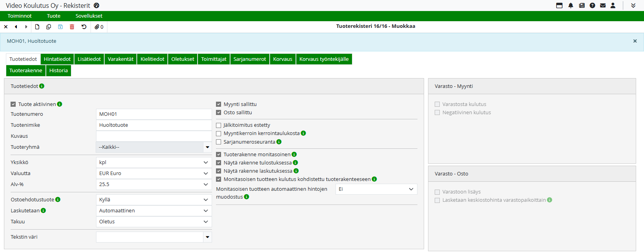Click the copy record icon
The height and width of the screenshot is (252, 644).
pyautogui.click(x=49, y=27)
